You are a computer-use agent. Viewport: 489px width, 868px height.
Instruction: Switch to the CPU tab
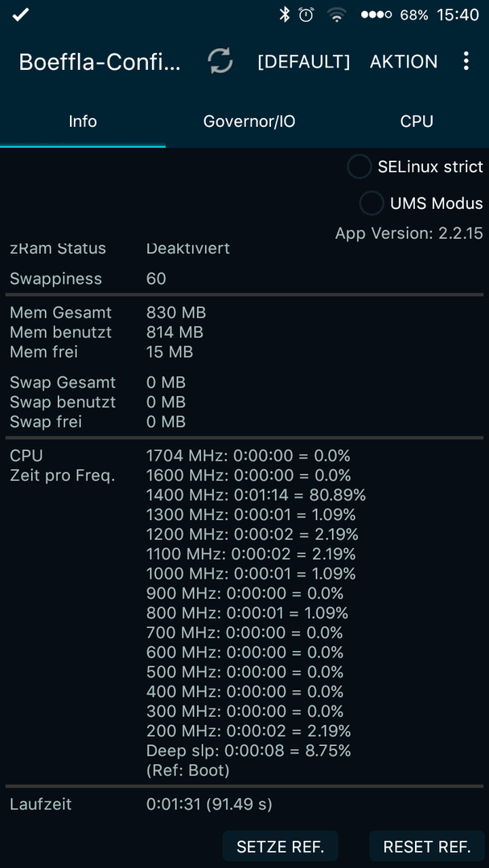point(417,121)
